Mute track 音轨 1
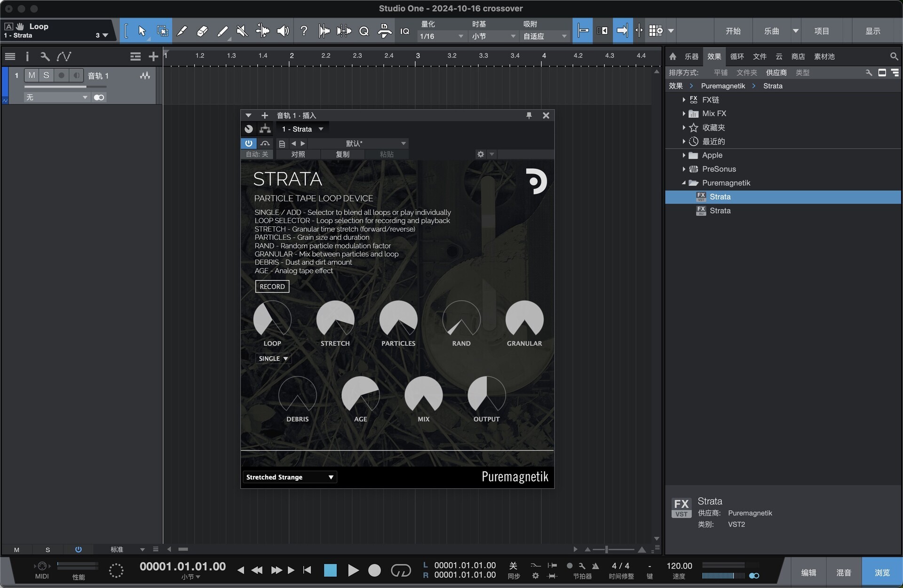903x588 pixels. (32, 75)
